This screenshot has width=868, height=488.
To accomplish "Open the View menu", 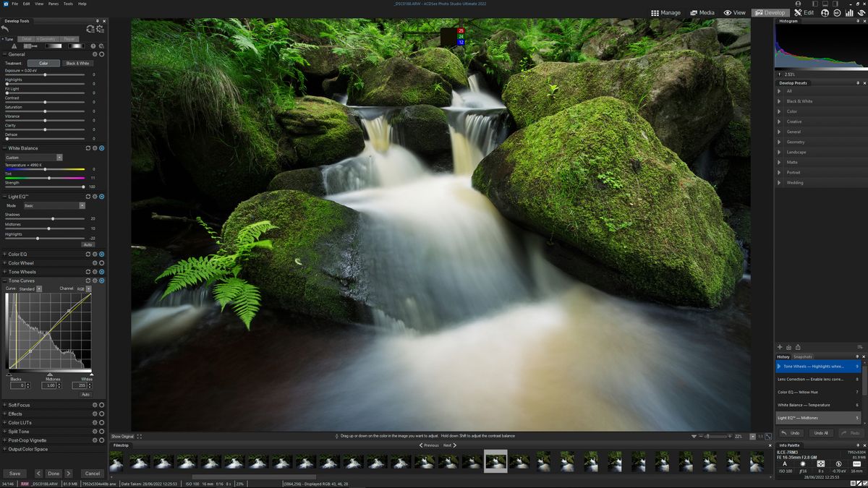I will (38, 4).
